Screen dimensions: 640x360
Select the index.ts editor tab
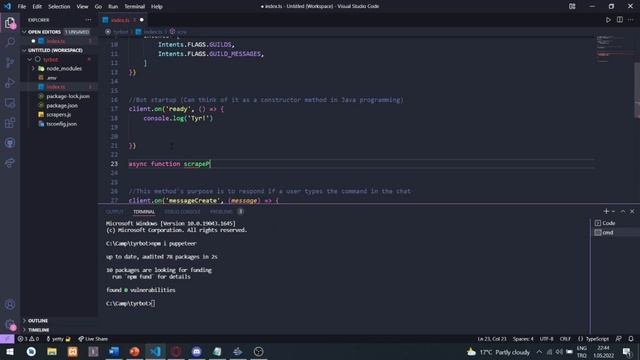120,20
